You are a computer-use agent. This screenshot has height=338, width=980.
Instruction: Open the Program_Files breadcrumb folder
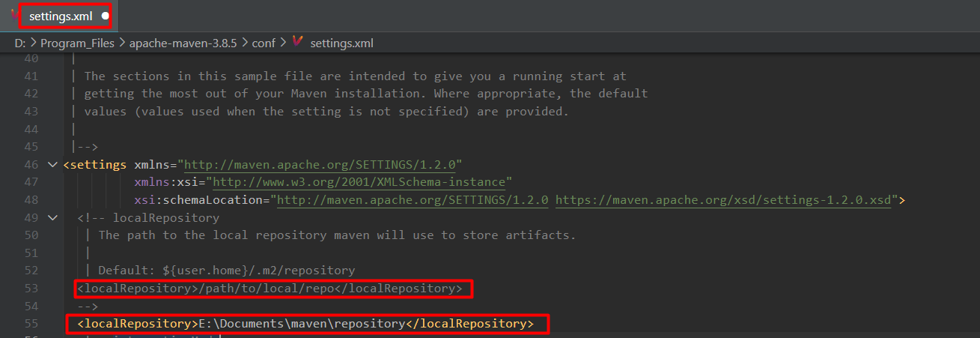pyautogui.click(x=77, y=43)
